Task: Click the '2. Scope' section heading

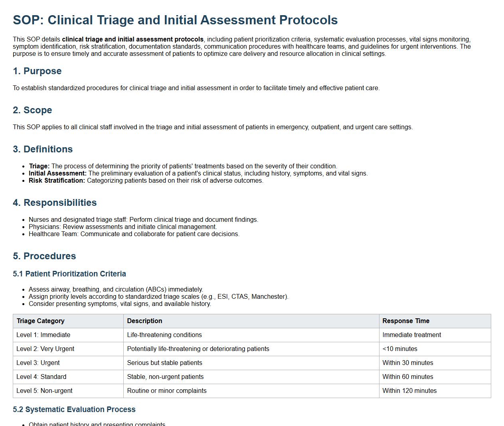Action: tap(32, 110)
